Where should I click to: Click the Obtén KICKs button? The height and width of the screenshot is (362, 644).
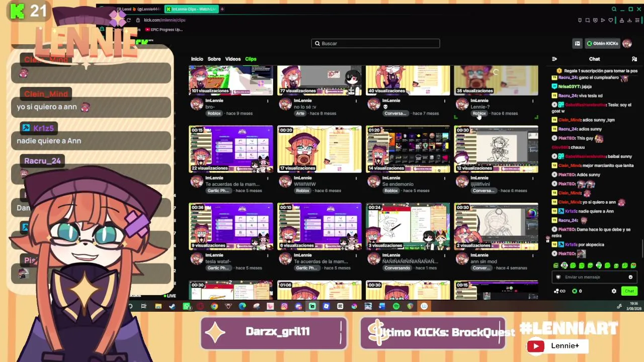point(602,44)
